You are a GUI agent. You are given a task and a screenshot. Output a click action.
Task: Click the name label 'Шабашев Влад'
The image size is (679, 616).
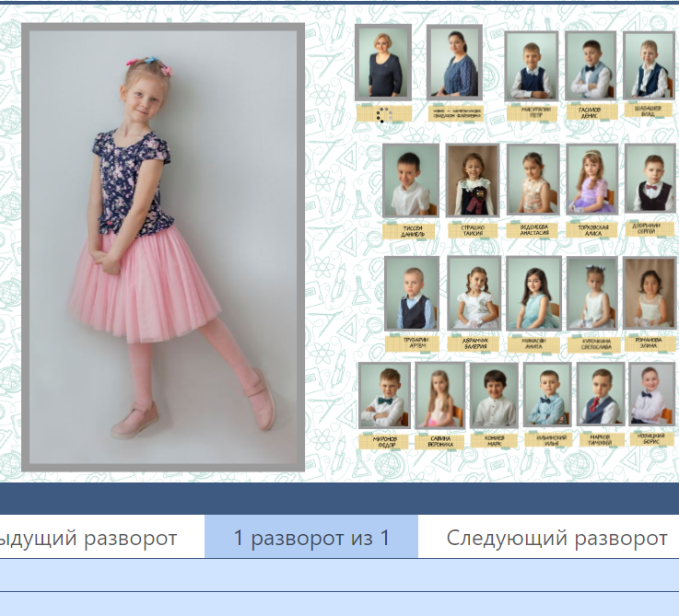pos(650,110)
